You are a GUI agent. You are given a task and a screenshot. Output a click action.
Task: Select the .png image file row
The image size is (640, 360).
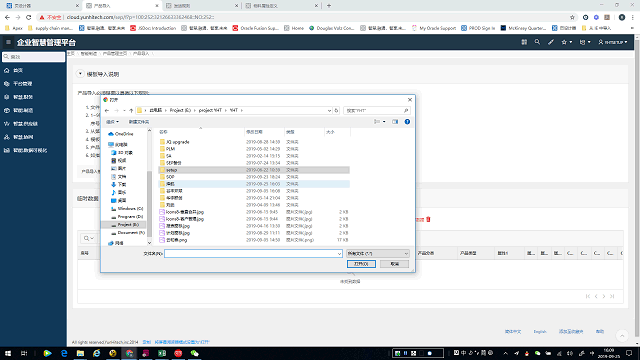coord(253,240)
